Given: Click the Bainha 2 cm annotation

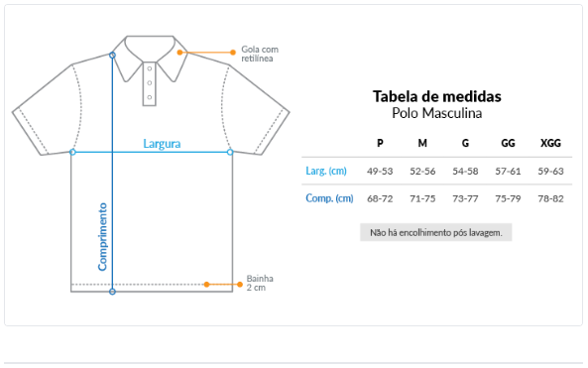Looking at the screenshot, I should [x=260, y=284].
